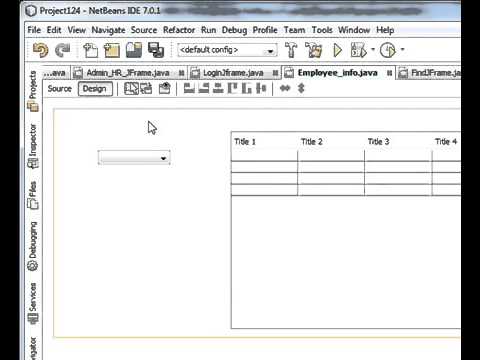The height and width of the screenshot is (360, 480).
Task: Activate Connection Mode in the designer toolbar
Action: pyautogui.click(x=146, y=89)
